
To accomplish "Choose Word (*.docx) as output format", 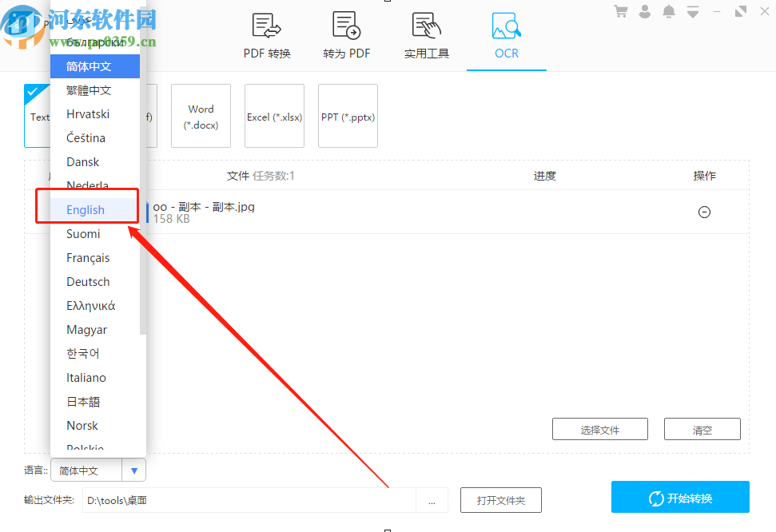I will point(201,116).
